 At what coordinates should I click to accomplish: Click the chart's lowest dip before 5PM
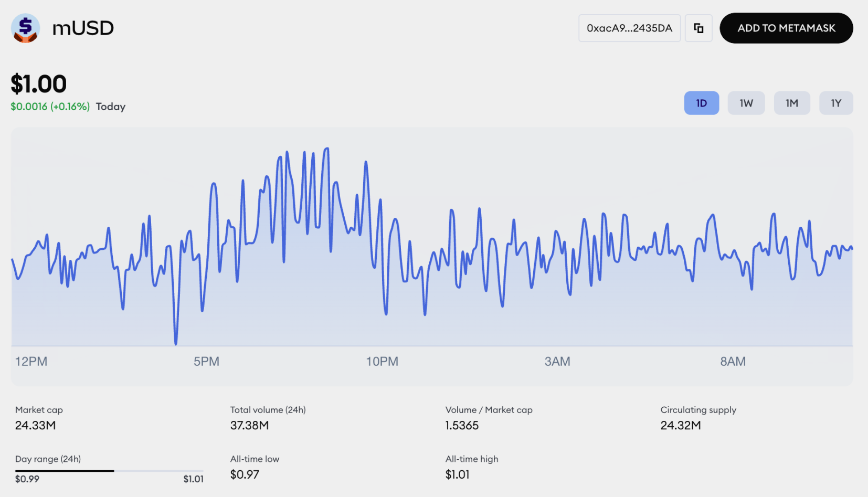click(176, 343)
